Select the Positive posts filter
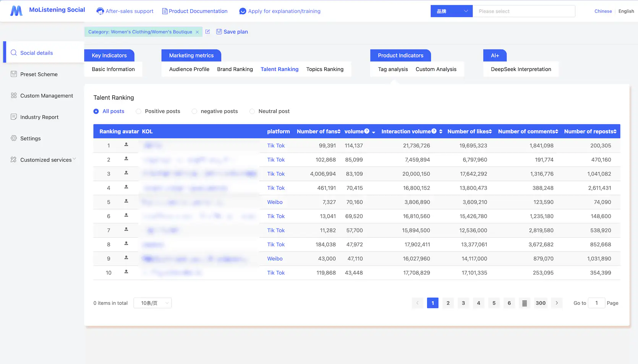 coord(138,111)
